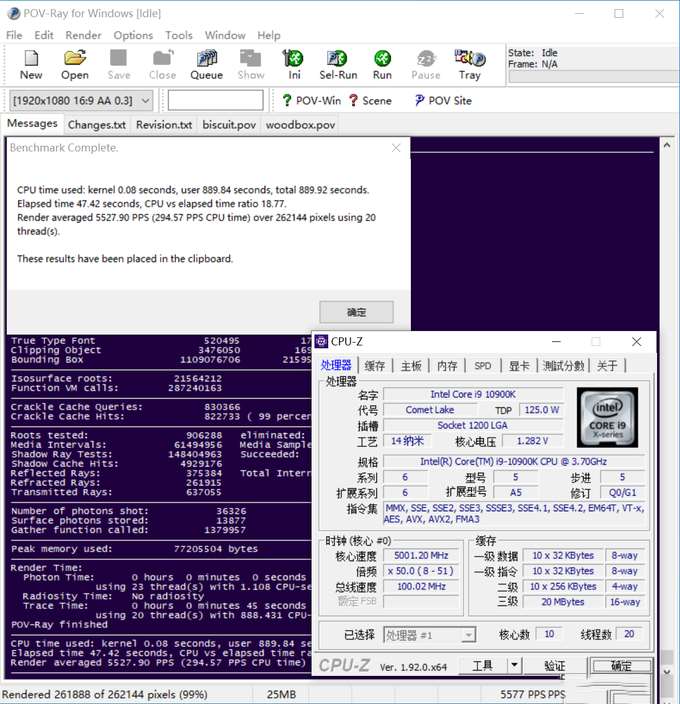Open the Window menu
The height and width of the screenshot is (704, 680).
click(225, 35)
